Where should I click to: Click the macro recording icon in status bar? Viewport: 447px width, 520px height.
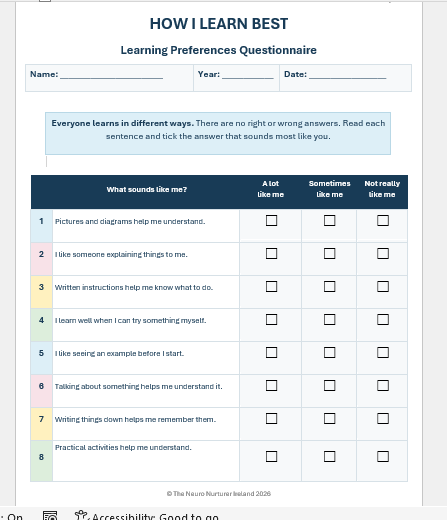pos(50,516)
